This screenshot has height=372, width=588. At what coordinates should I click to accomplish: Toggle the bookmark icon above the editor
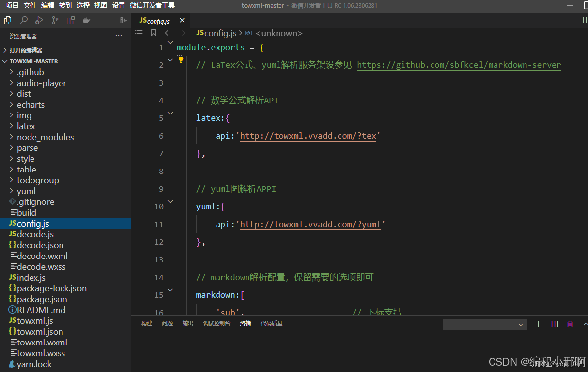click(153, 33)
